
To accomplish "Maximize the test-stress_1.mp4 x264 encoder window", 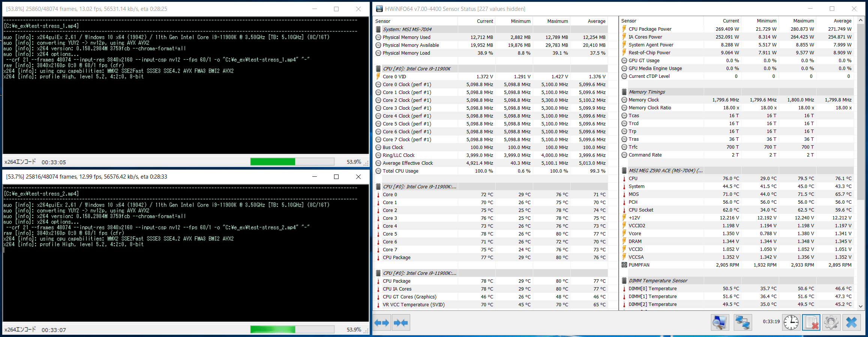I will (x=336, y=9).
